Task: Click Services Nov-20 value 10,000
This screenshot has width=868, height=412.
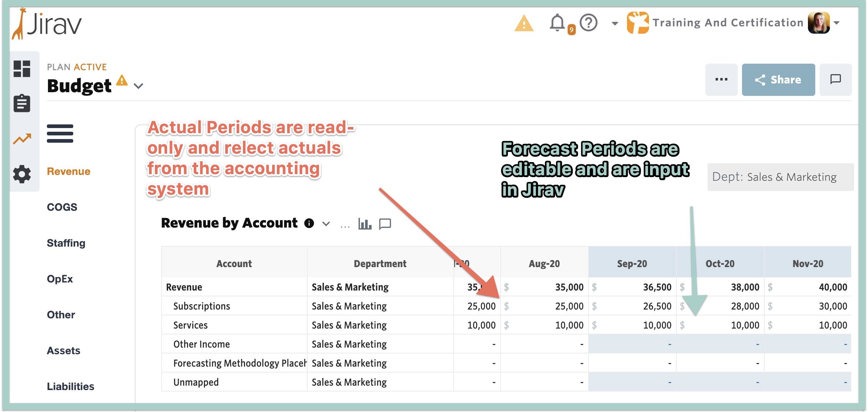Action: tap(808, 325)
